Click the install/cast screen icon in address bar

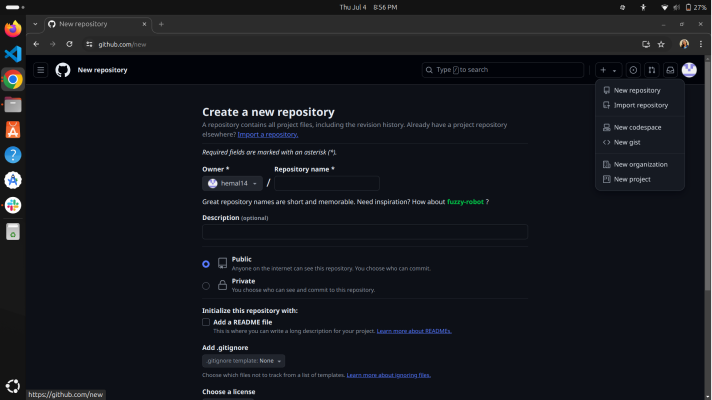tap(646, 44)
